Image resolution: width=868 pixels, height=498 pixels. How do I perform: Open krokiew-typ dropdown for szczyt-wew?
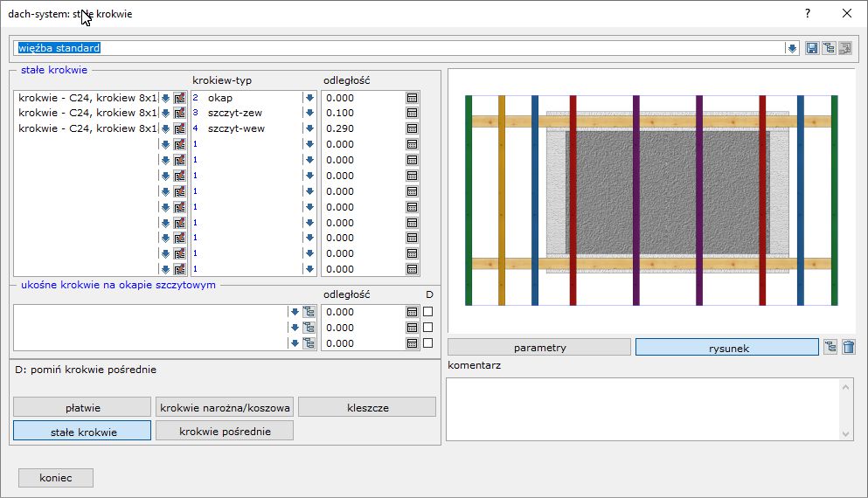[309, 128]
